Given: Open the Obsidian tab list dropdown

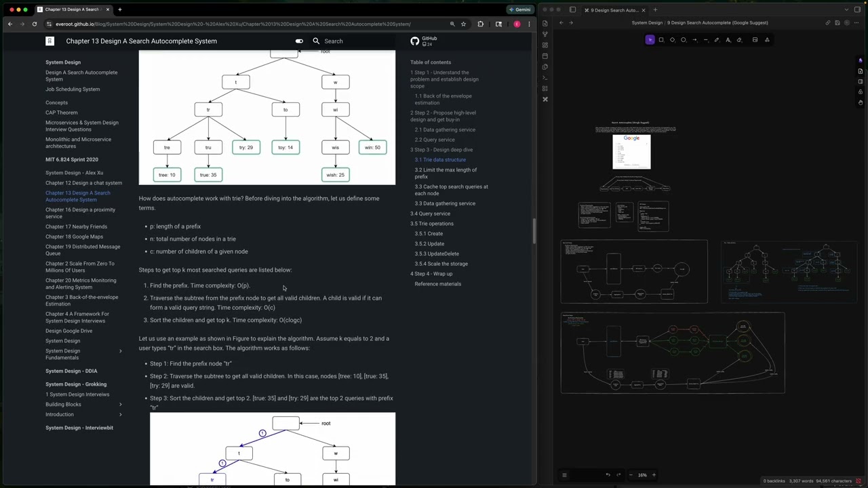Looking at the screenshot, I should (847, 10).
